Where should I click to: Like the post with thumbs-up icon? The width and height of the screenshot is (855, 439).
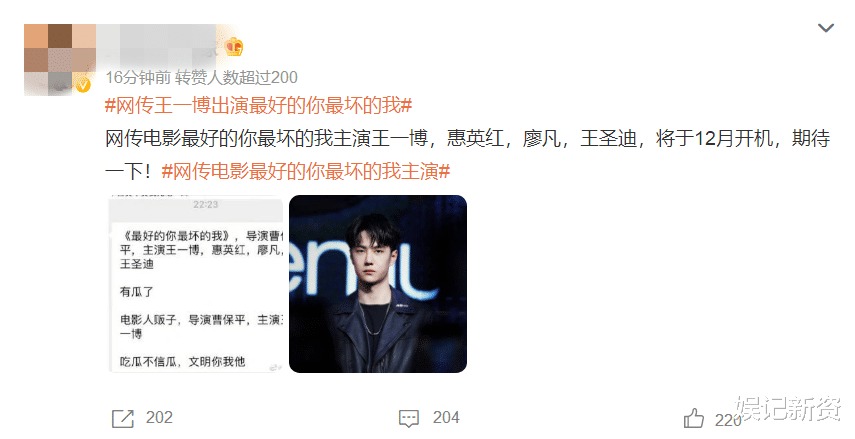[x=694, y=418]
